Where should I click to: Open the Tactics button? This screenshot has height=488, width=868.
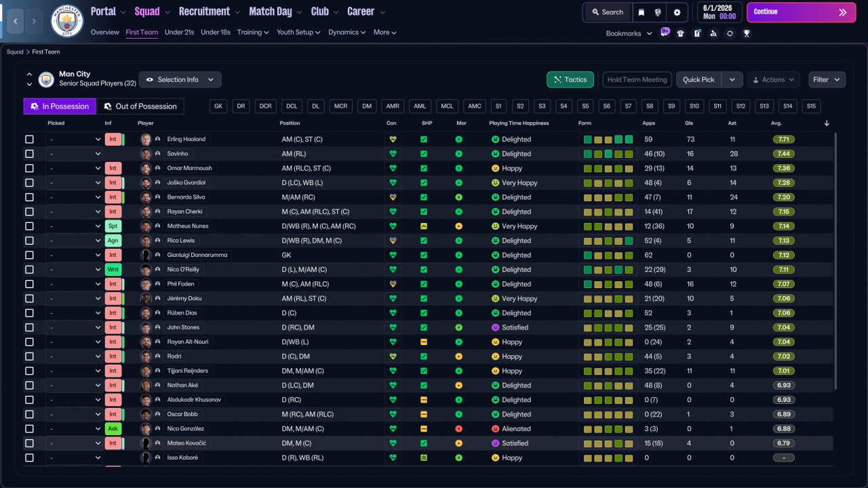point(570,79)
